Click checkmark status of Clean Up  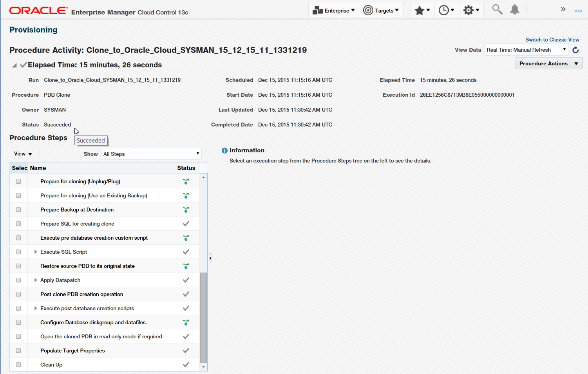[x=186, y=365]
